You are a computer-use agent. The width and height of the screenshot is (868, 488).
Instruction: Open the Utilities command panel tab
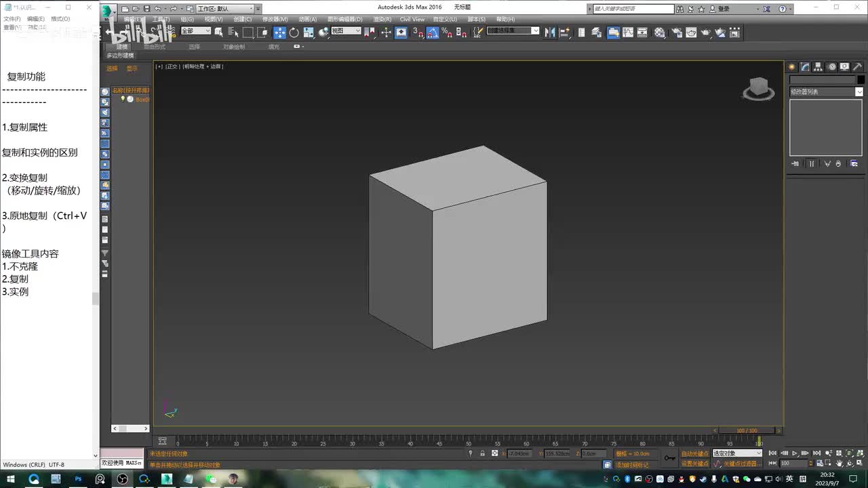click(857, 66)
